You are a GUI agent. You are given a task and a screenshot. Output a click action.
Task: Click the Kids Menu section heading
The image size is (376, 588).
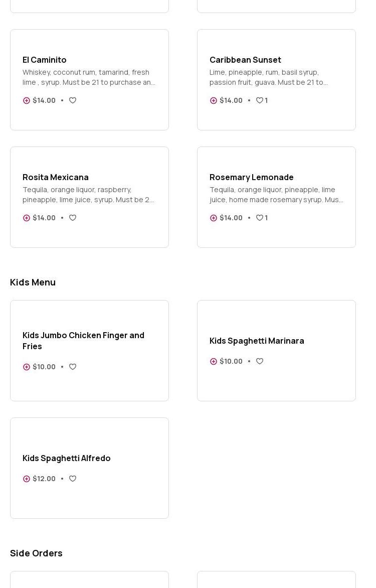33,282
